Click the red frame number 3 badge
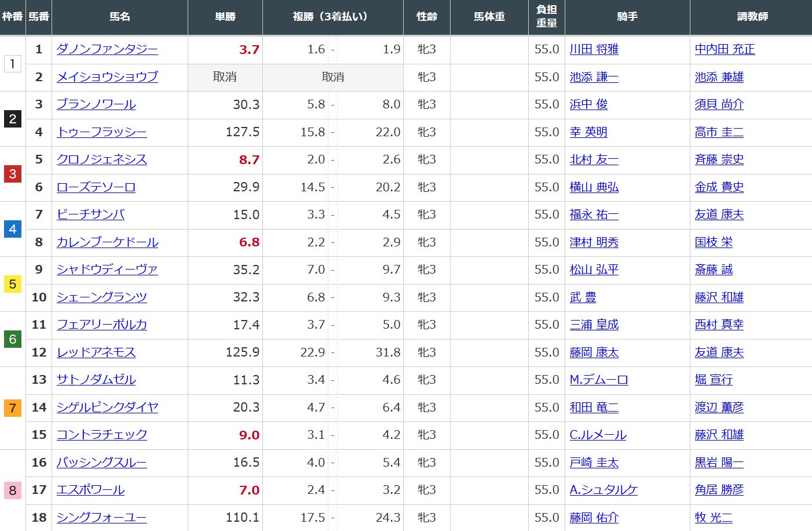 [13, 174]
